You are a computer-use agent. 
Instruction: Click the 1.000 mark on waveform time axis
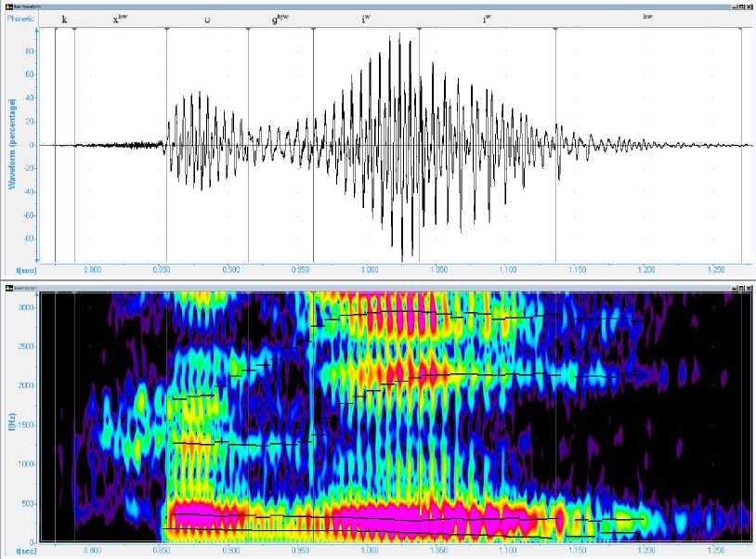pos(369,269)
